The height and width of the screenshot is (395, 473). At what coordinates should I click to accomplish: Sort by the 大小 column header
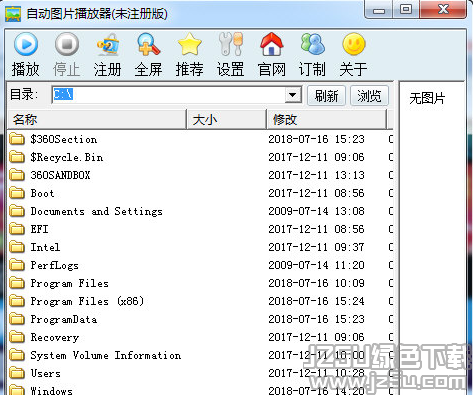coord(226,119)
